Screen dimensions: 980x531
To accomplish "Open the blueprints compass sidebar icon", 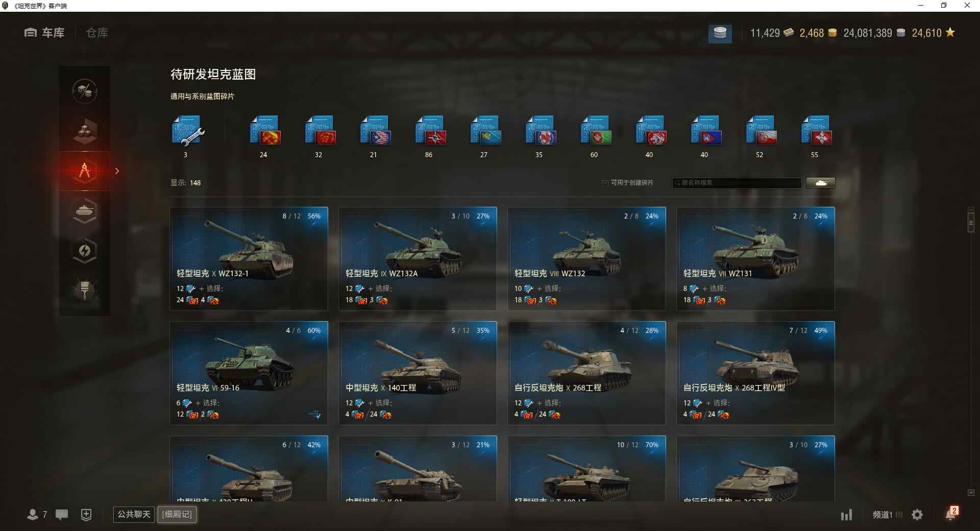I will pos(85,171).
